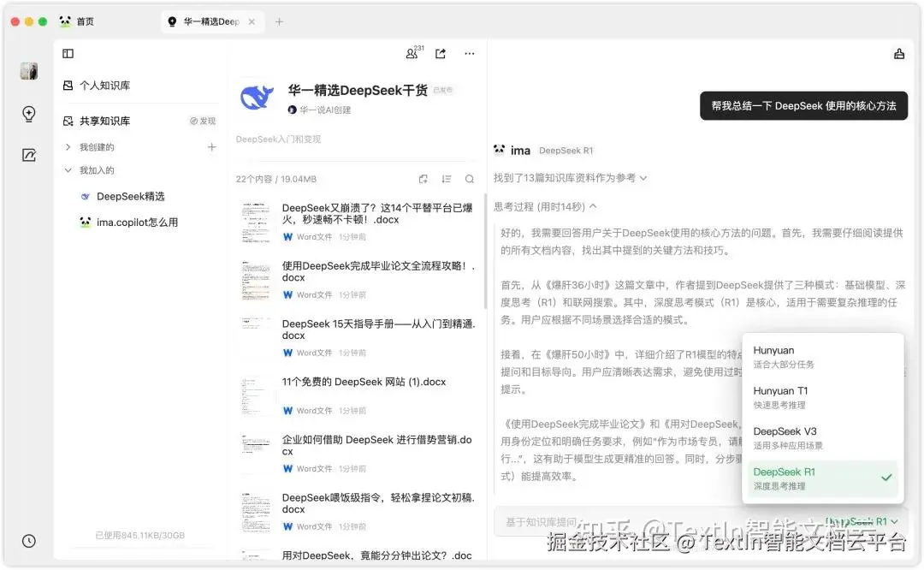Choose Hunyuan model option
Screen dimensions: 924x570
tap(823, 357)
